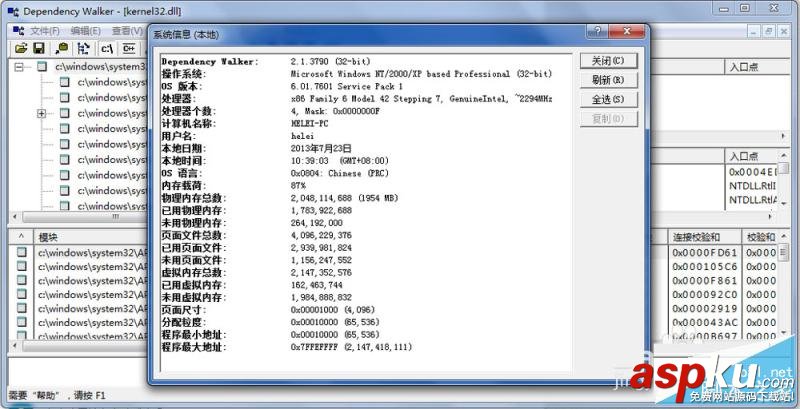Select link checksum cell 0x000105C6

coord(705,266)
